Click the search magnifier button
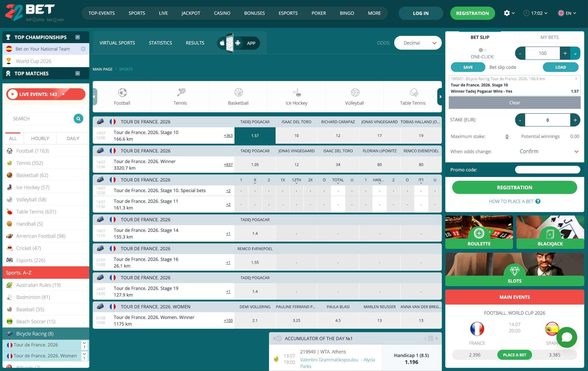588x371 pixels. [78, 118]
